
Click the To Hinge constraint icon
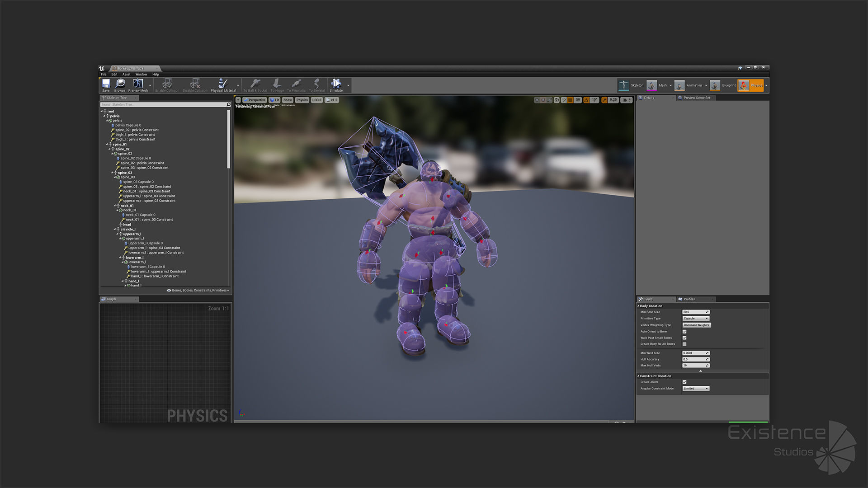tap(277, 84)
